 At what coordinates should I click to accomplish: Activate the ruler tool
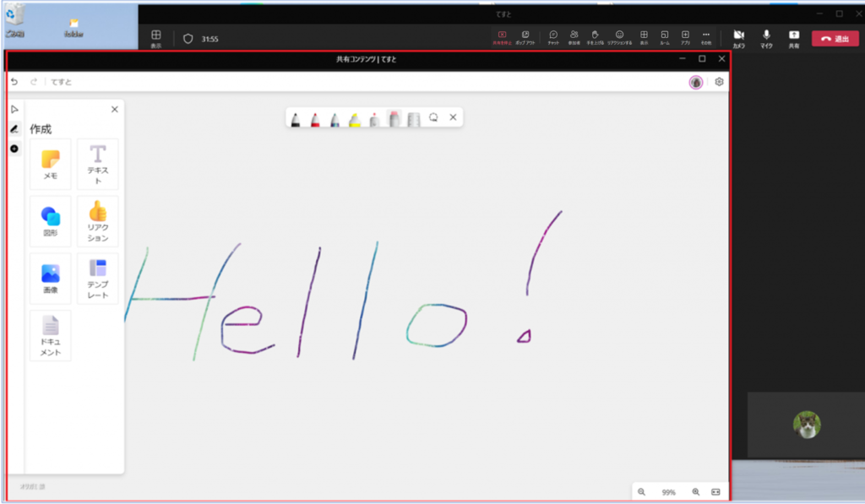point(413,119)
